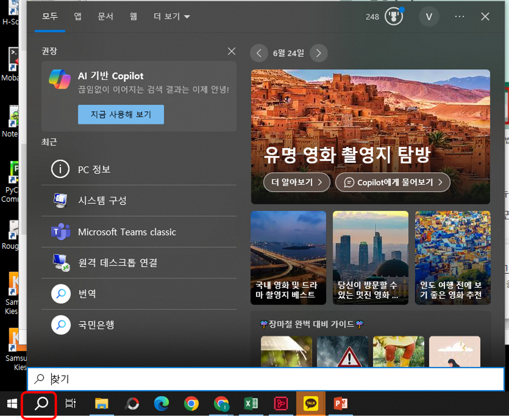The width and height of the screenshot is (509, 420).
Task: Open the 유명 영화 촬영지 탐방 banner image
Action: tap(370, 137)
